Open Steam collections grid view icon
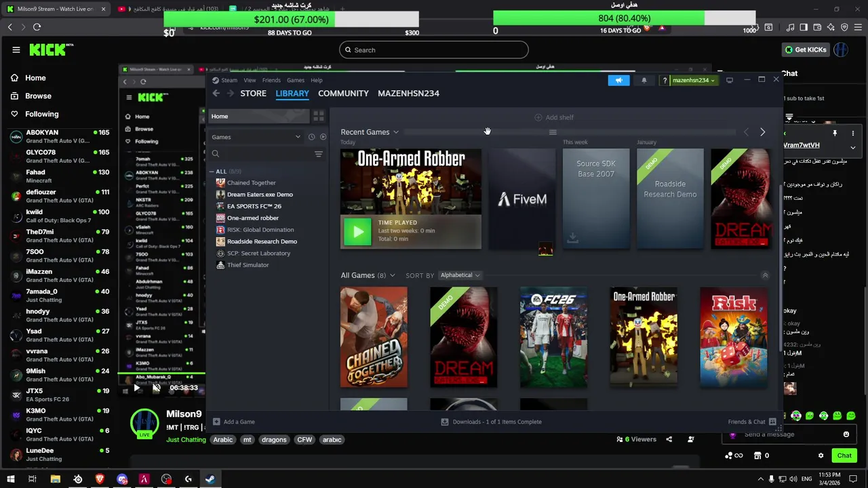 tap(319, 117)
